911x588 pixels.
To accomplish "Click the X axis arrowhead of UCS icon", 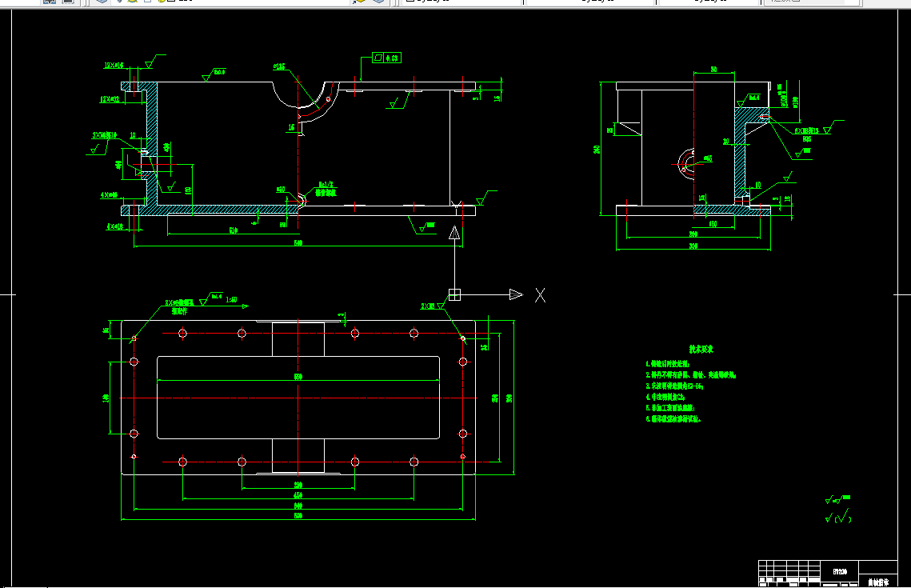I will click(x=516, y=294).
